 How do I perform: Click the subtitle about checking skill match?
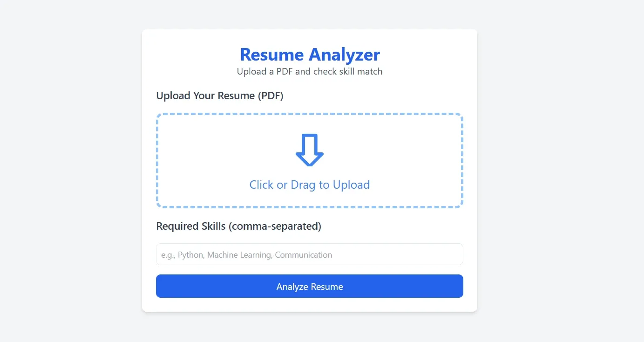(309, 71)
